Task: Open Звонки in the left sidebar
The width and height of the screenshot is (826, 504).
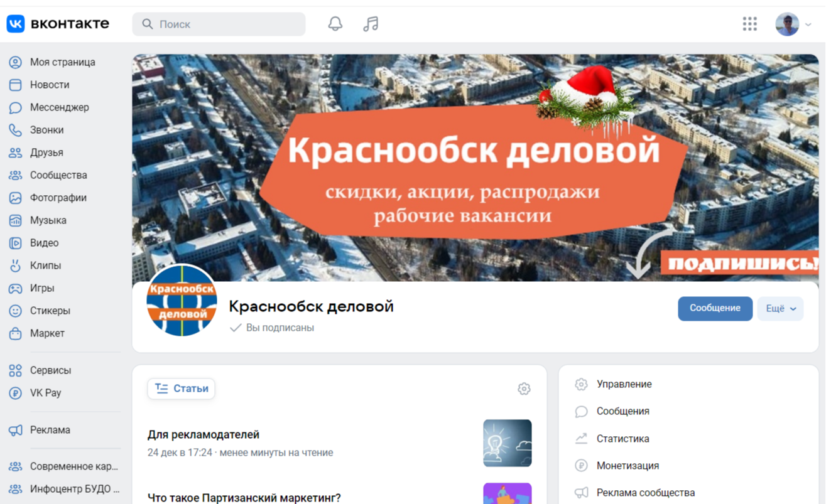Action: 46,130
